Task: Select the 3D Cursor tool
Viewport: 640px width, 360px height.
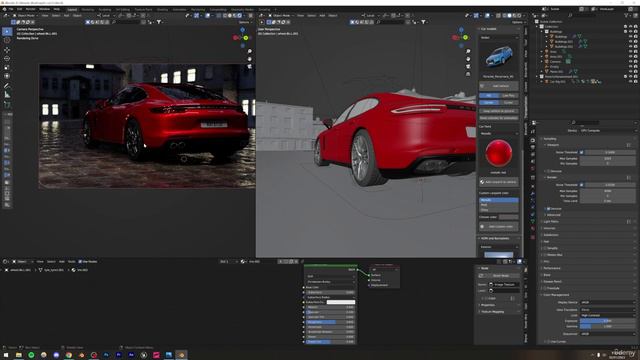Action: tap(7, 40)
